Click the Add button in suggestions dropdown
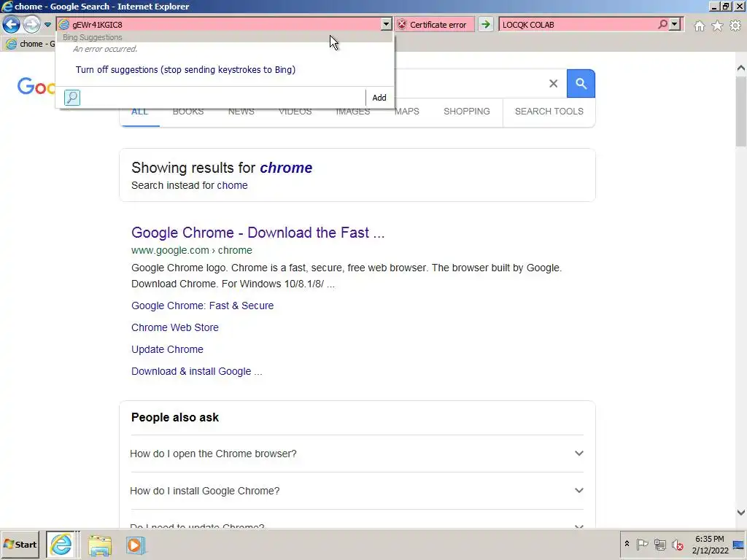747x560 pixels. (x=379, y=98)
